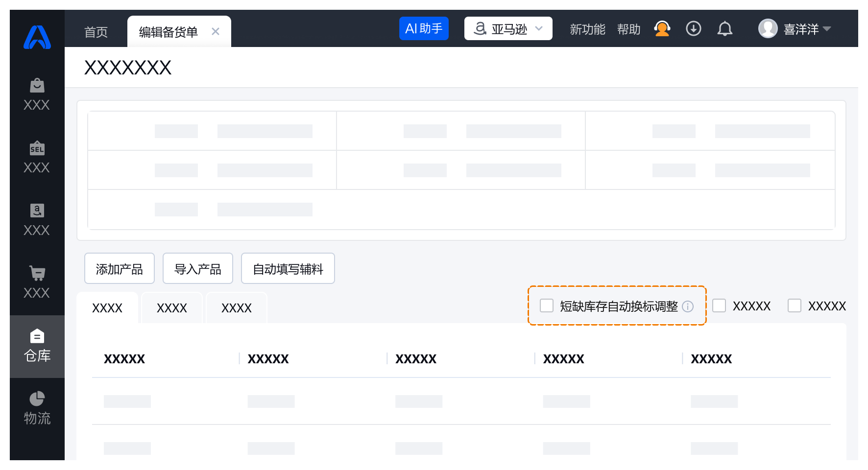Click the customer service headset icon
The height and width of the screenshot is (470, 868).
(662, 29)
